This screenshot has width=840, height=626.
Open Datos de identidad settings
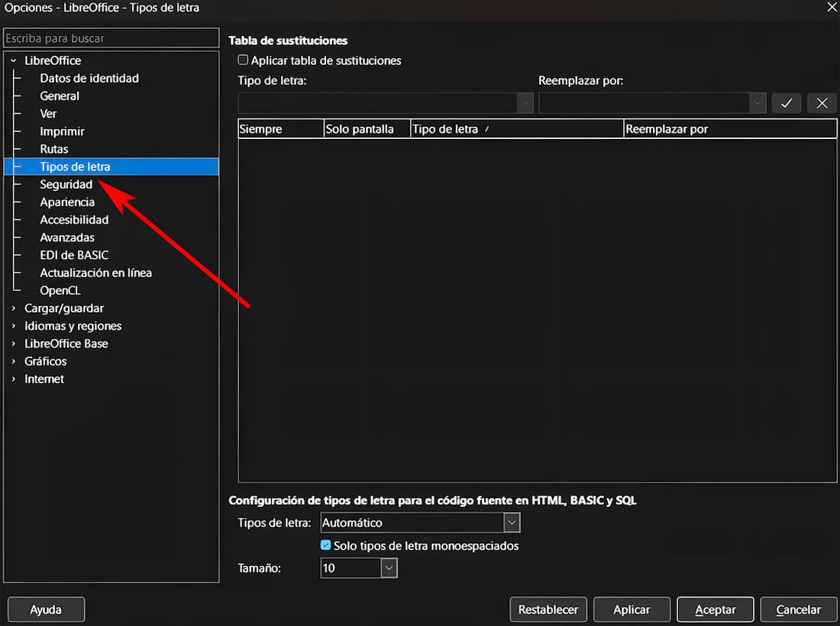pyautogui.click(x=89, y=78)
